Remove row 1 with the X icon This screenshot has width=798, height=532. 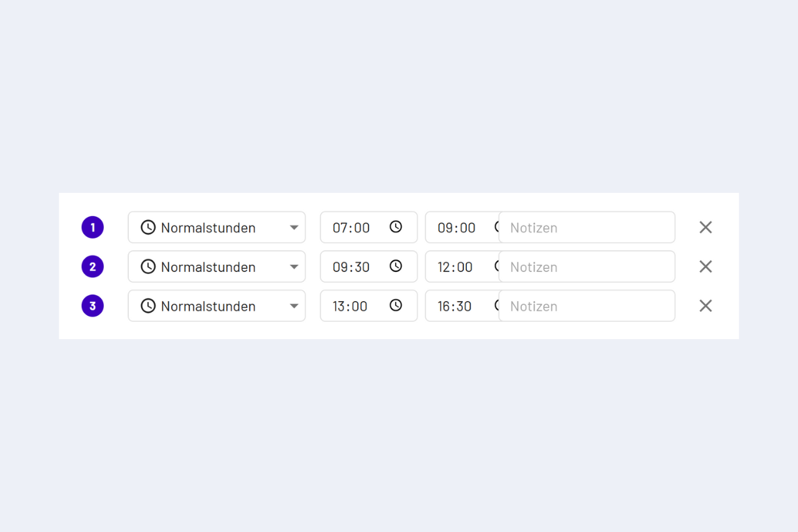point(706,227)
